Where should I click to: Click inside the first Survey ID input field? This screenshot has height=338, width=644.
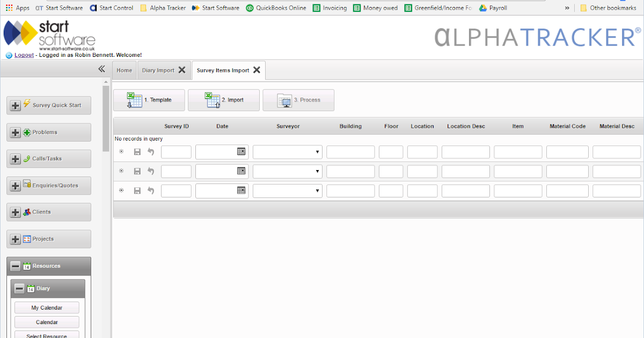tap(176, 152)
